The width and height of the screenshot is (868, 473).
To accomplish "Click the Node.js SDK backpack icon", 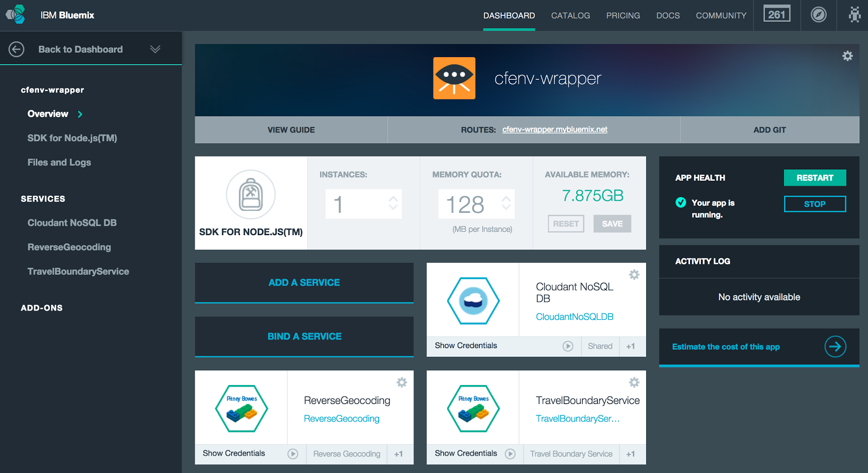I will [x=251, y=194].
